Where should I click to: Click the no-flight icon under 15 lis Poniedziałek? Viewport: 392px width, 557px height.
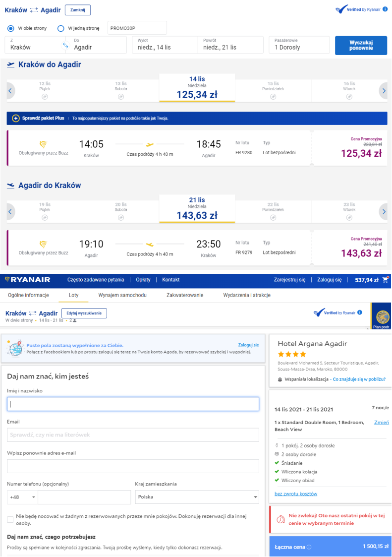pos(273,97)
